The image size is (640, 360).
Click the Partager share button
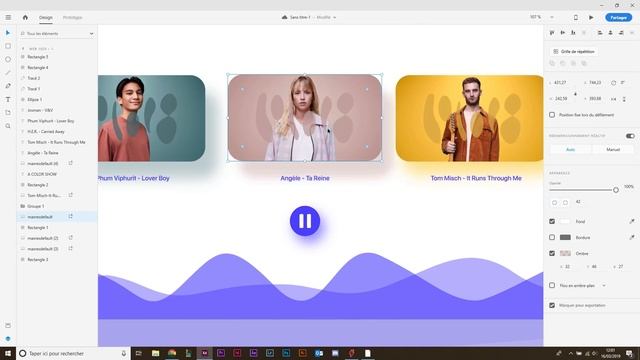618,18
